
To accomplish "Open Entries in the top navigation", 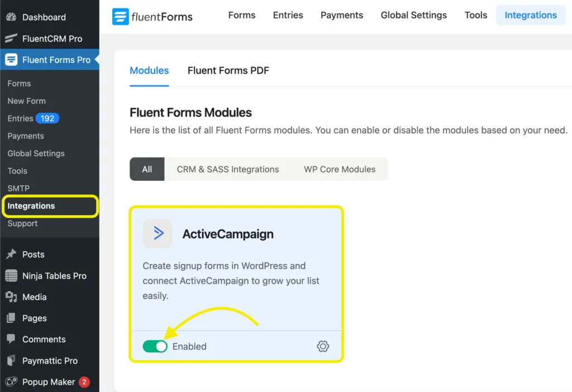I will click(x=288, y=15).
